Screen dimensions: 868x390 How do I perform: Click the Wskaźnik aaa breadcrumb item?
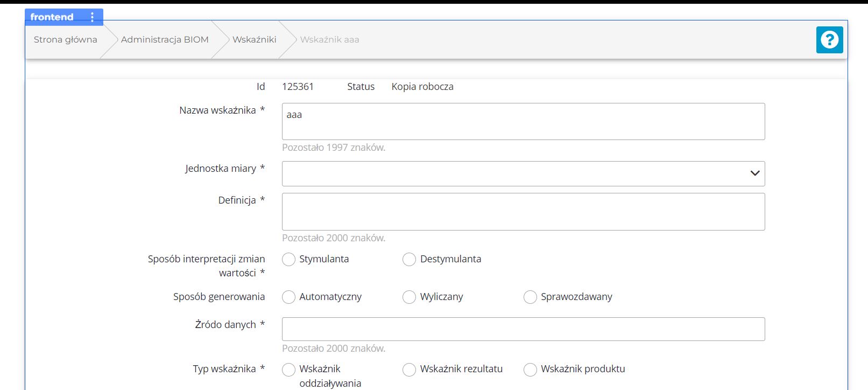[329, 40]
